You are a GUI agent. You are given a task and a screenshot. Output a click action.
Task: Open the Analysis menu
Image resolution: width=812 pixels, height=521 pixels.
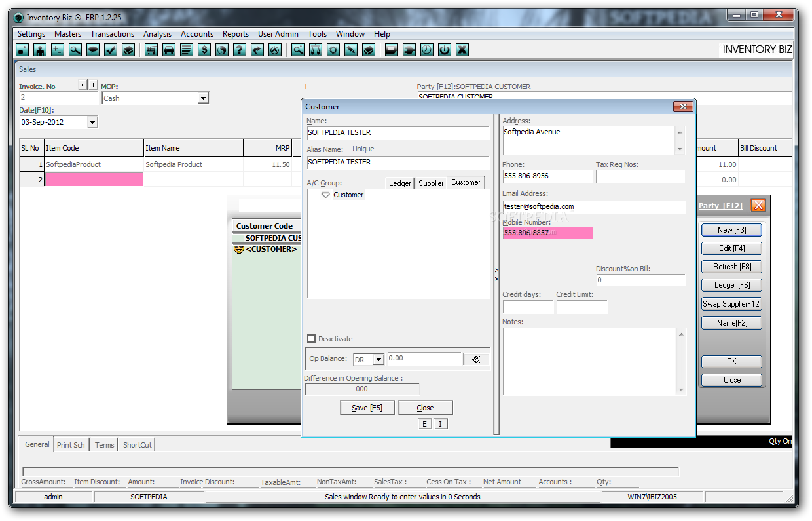pyautogui.click(x=158, y=34)
